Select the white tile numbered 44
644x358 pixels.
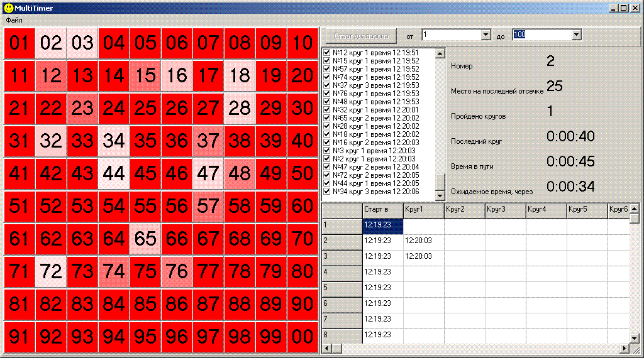[114, 173]
